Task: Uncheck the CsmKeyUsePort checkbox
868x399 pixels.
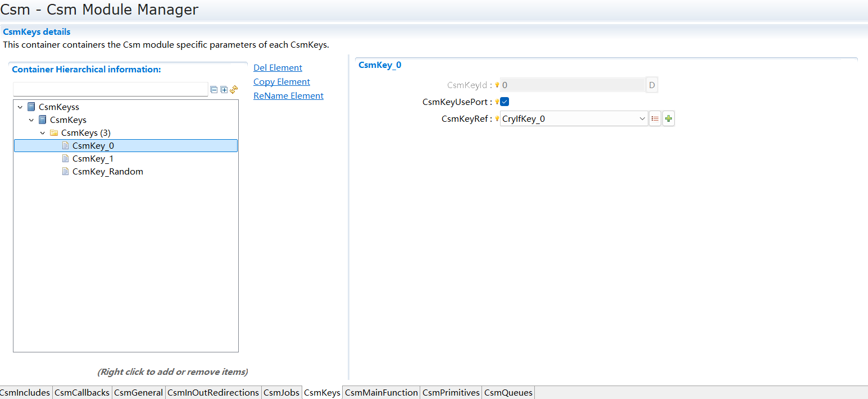Action: tap(505, 102)
